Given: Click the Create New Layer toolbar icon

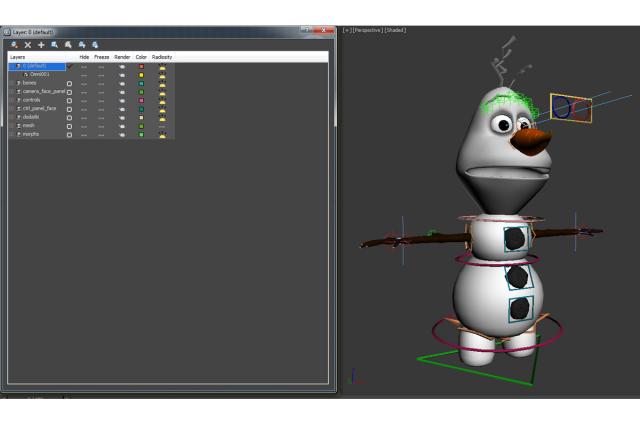Looking at the screenshot, I should (x=14, y=45).
